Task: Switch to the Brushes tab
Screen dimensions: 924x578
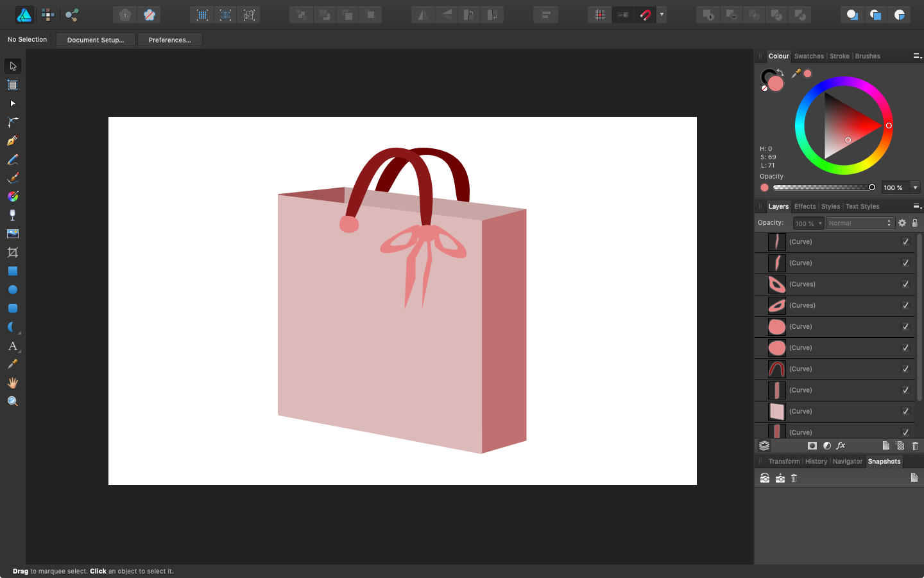Action: pos(868,56)
